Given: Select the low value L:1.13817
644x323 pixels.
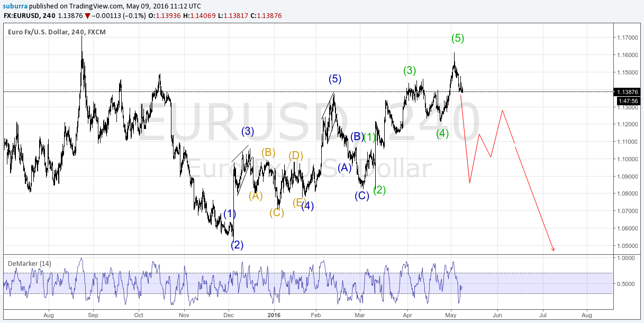Looking at the screenshot, I should tap(234, 16).
